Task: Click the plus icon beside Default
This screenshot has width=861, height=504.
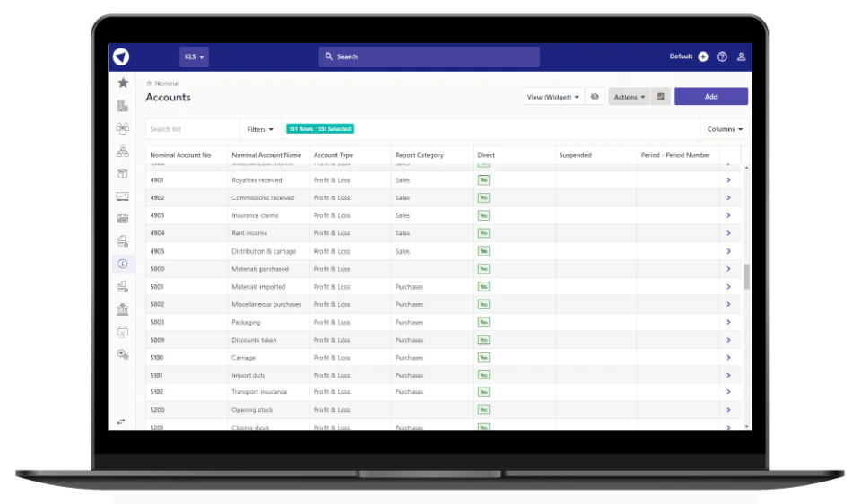Action: 703,56
